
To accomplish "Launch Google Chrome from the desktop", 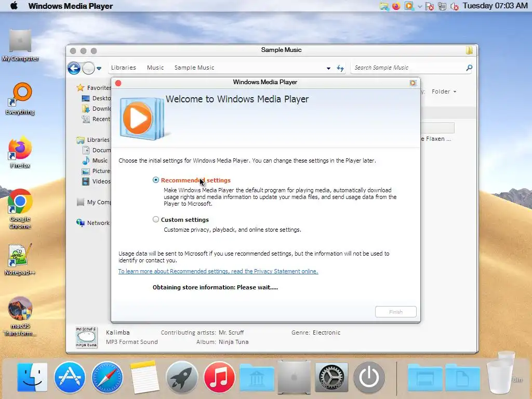I will (x=20, y=209).
